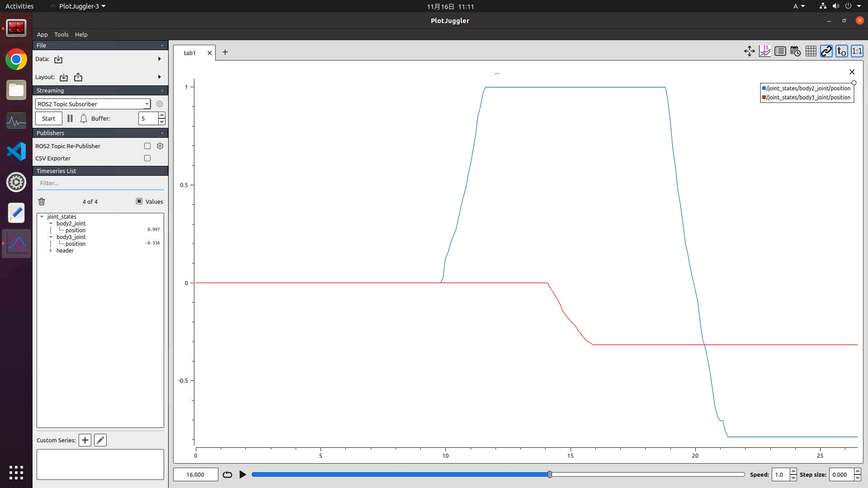The image size is (868, 488).
Task: Toggle the plot grid icon
Action: [811, 52]
